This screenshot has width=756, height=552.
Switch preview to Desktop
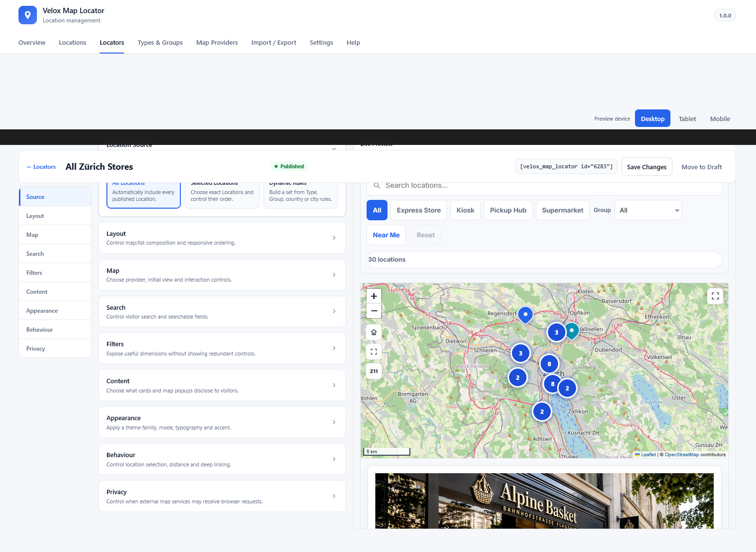tap(652, 119)
